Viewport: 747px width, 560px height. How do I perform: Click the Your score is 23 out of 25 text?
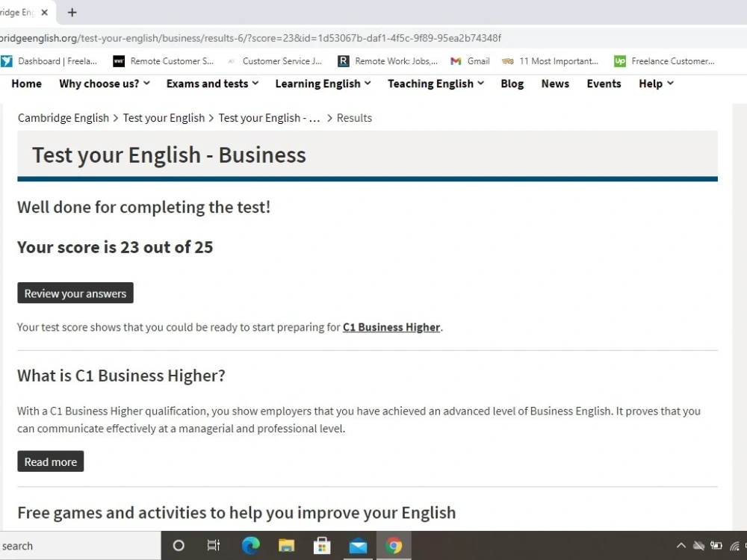point(115,247)
